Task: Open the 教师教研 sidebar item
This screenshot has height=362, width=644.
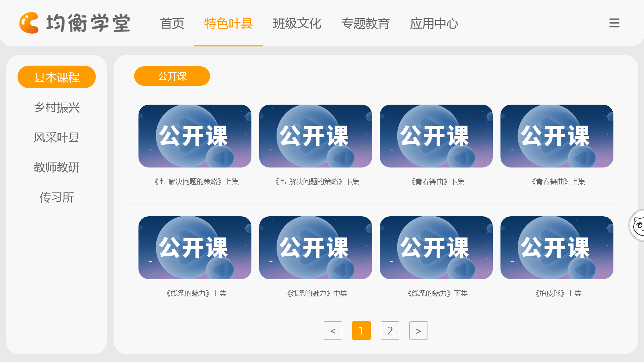Action: 56,167
